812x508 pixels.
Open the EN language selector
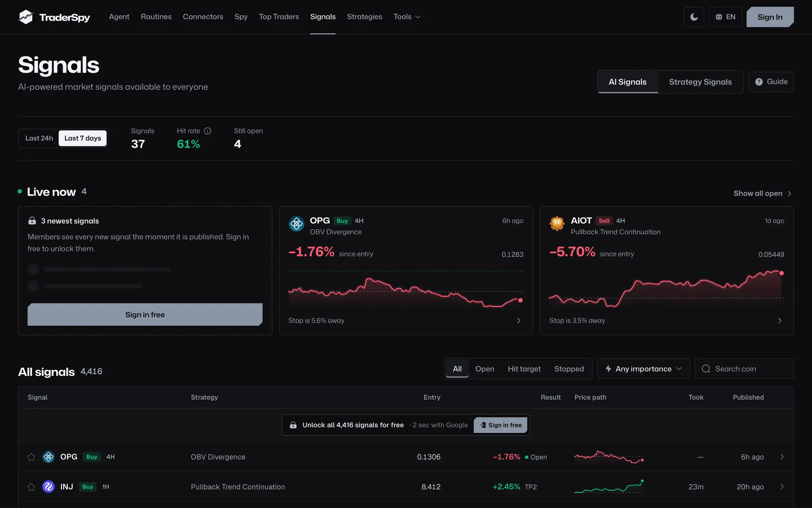[x=725, y=17]
